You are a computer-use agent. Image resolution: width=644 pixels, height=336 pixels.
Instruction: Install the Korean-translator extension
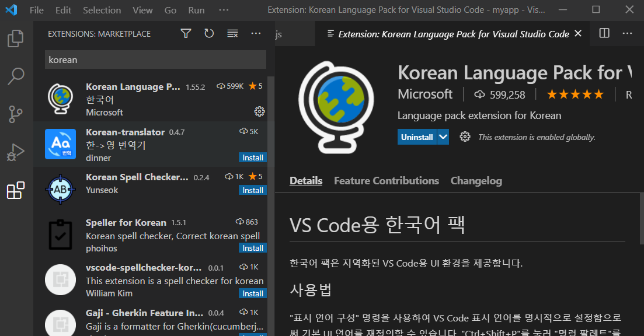pos(253,157)
